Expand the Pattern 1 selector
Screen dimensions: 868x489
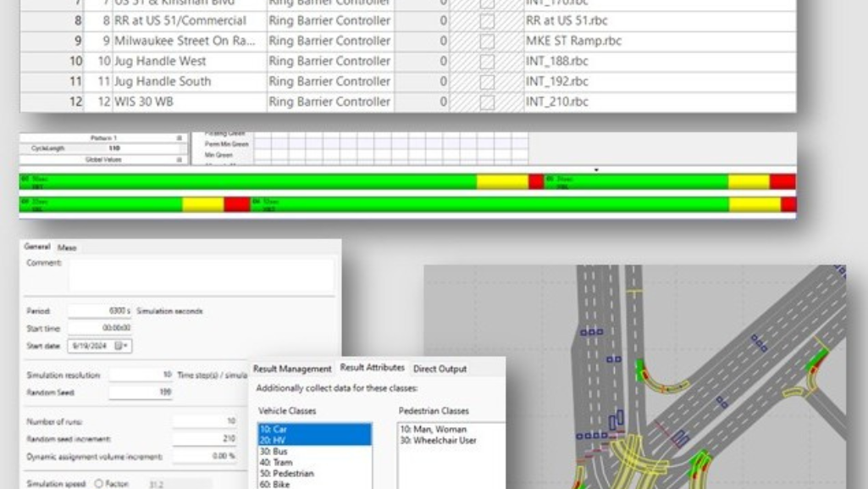point(180,138)
